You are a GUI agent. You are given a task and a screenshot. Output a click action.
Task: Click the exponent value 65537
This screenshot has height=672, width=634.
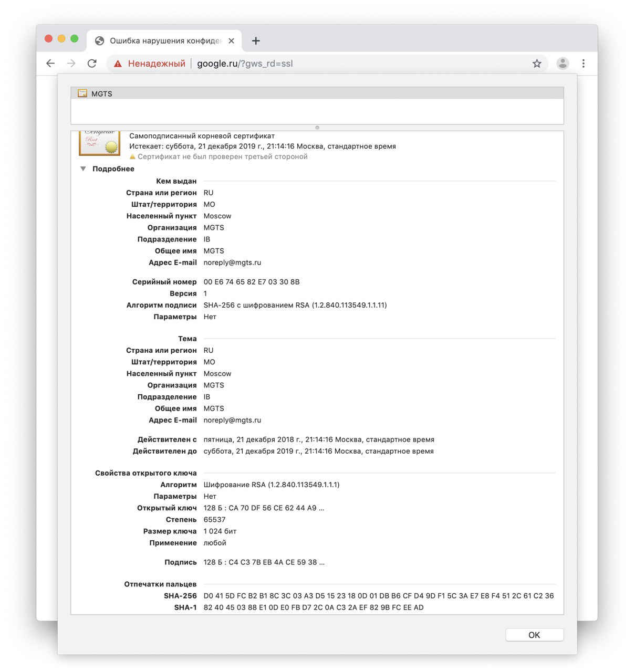214,519
